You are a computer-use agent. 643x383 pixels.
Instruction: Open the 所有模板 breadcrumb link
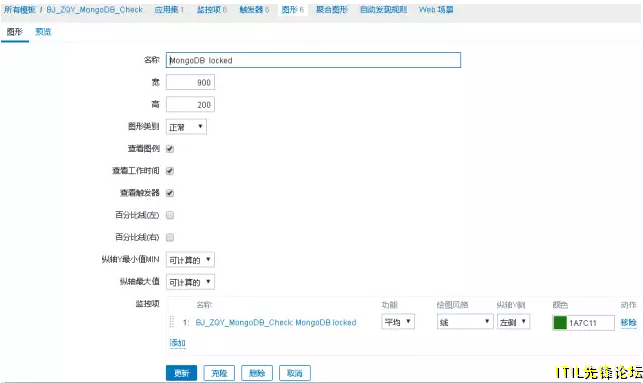tap(20, 9)
